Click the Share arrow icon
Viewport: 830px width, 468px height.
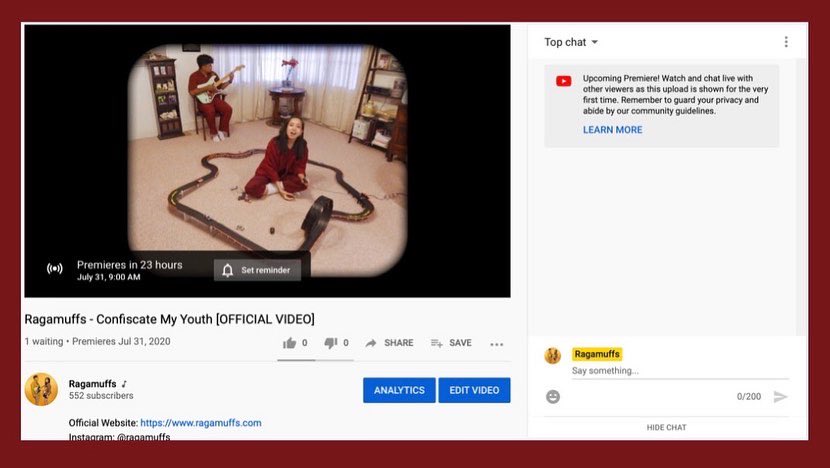(x=371, y=343)
